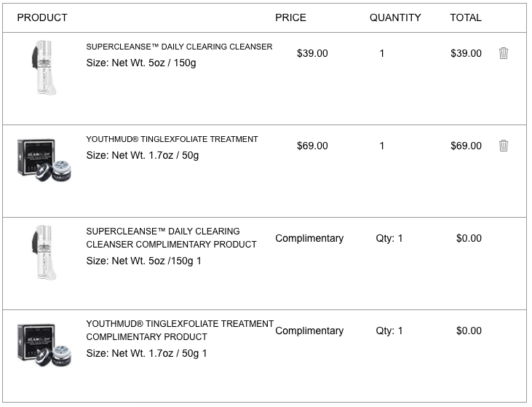Select the quantity 1 for Supercleanse cleanser

pos(381,53)
